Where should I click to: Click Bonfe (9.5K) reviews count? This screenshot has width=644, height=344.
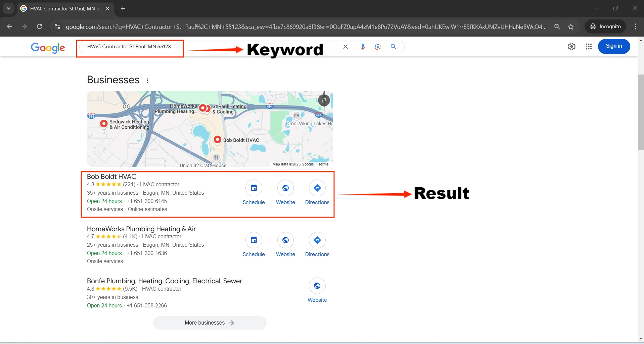point(130,289)
